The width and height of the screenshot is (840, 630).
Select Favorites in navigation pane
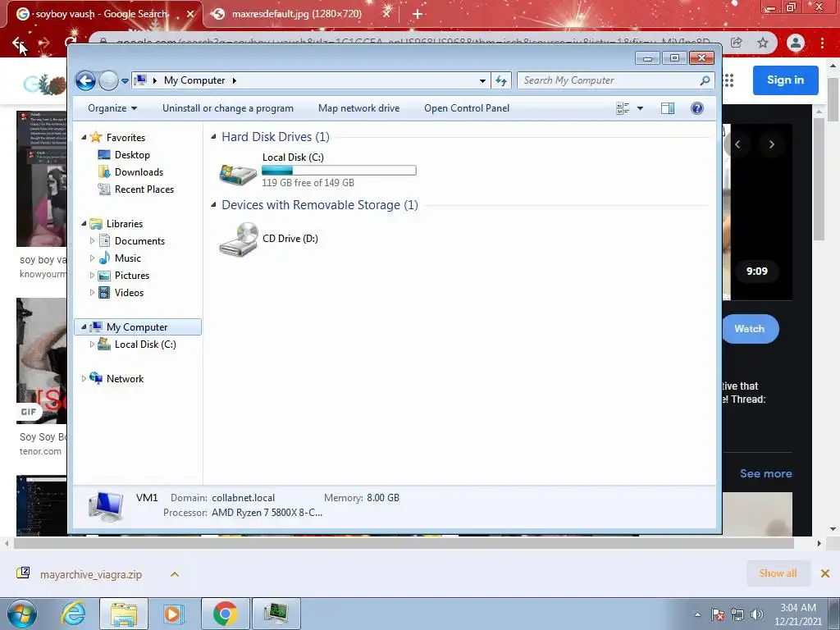[126, 138]
